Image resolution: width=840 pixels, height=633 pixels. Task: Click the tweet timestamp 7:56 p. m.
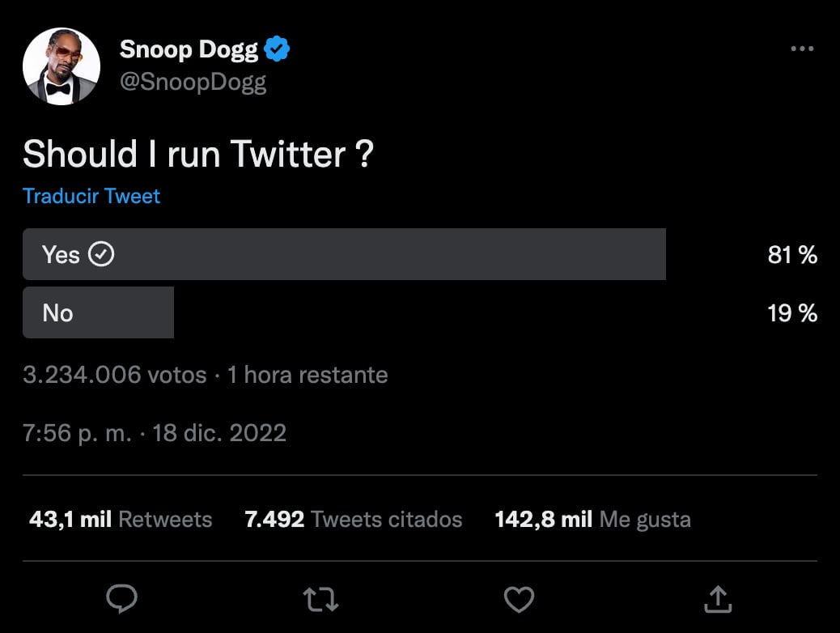click(x=77, y=433)
